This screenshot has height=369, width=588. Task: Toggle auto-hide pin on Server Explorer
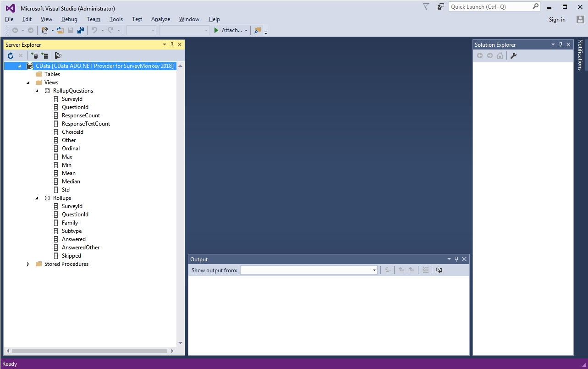coord(172,44)
